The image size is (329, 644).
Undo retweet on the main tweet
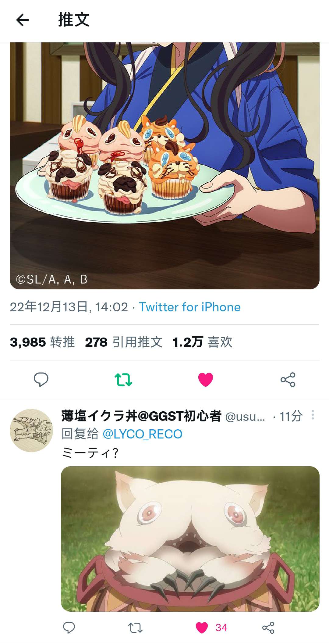(123, 380)
